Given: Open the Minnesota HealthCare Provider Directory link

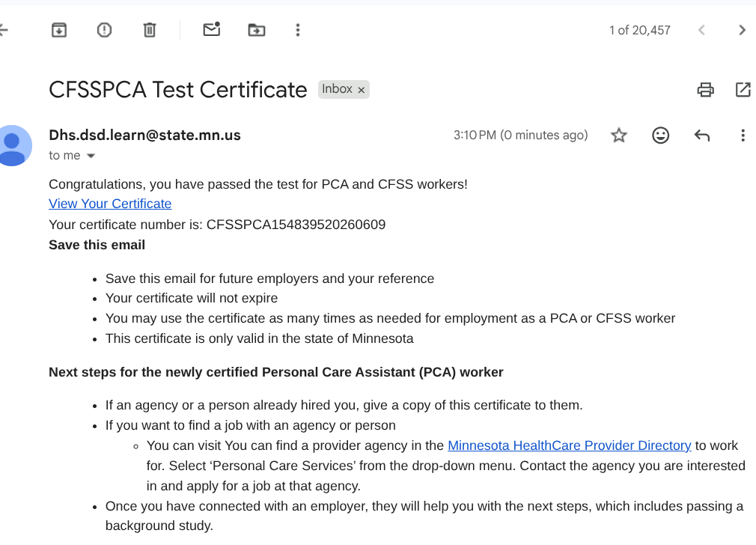Looking at the screenshot, I should pyautogui.click(x=570, y=445).
